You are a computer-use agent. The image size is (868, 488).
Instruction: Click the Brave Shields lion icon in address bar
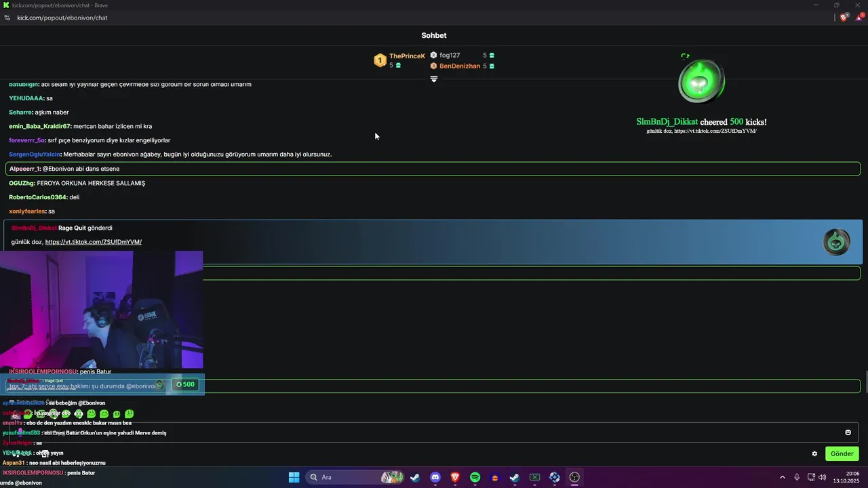pyautogui.click(x=844, y=18)
